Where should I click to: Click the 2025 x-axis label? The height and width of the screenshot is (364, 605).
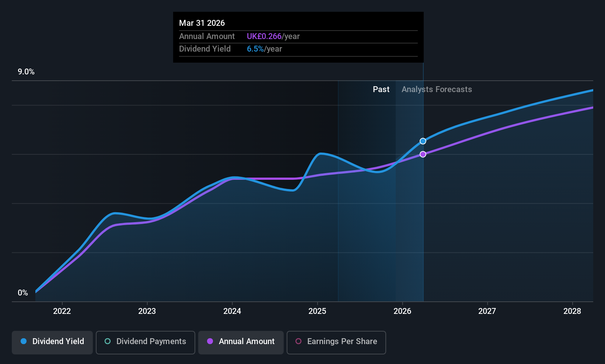tap(317, 311)
